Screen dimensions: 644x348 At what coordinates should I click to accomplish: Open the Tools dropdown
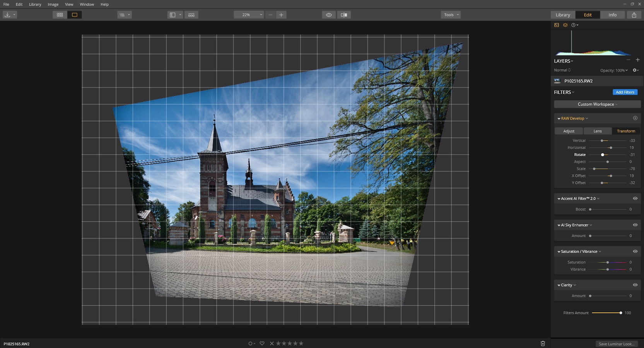point(451,15)
